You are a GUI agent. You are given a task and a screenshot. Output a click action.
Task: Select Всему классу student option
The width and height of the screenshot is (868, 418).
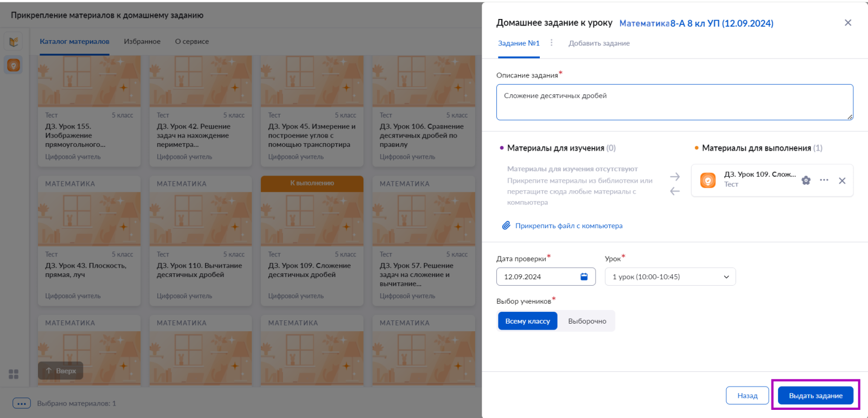coord(527,321)
